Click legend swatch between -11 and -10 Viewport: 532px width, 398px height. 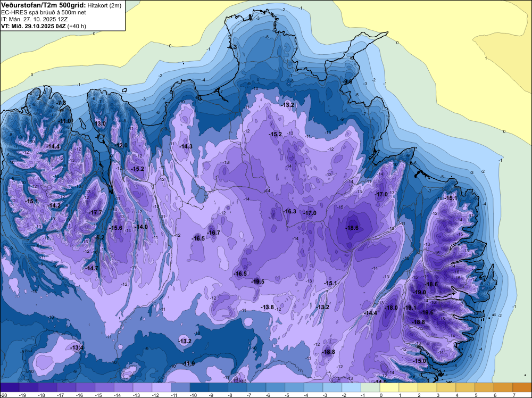[x=180, y=387]
